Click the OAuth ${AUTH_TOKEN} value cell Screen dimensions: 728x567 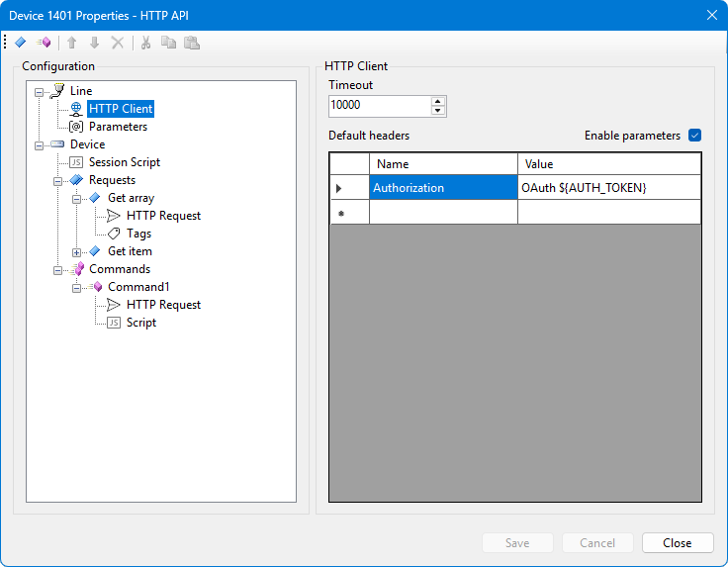(x=609, y=188)
